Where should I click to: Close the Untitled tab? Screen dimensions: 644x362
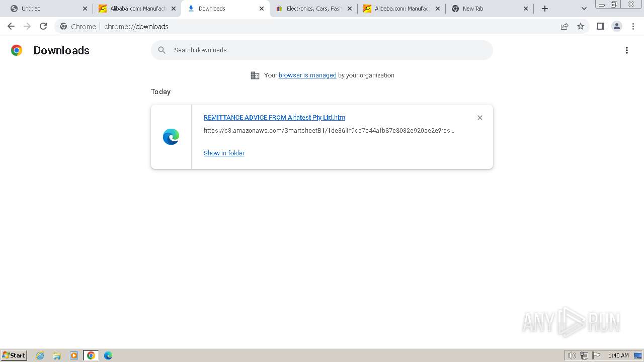tap(85, 9)
